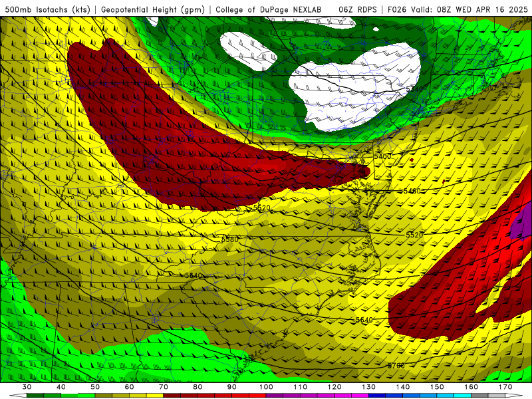Select the "Geopotential Height (gpm)" header label
The image size is (532, 399).
tap(153, 9)
